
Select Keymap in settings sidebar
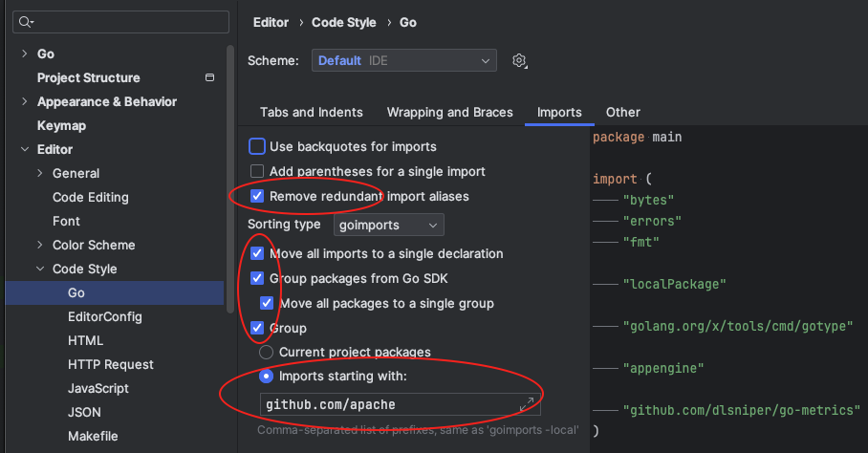[x=61, y=125]
